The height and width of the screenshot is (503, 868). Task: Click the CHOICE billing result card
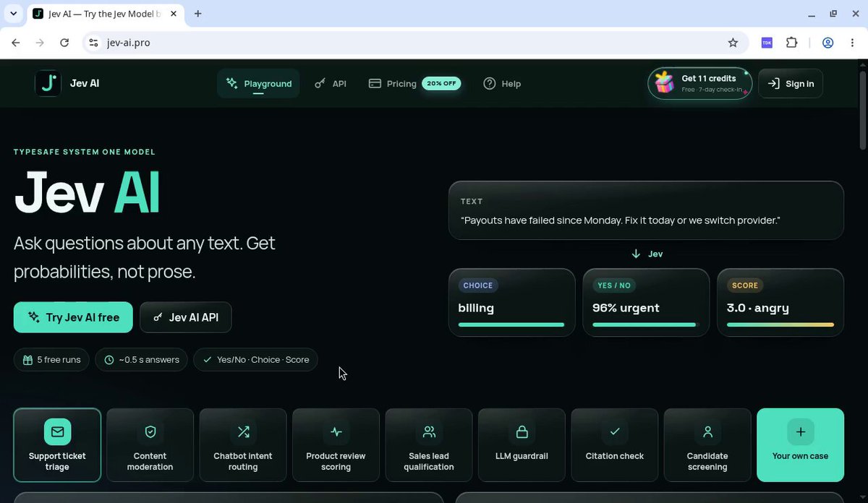click(511, 302)
